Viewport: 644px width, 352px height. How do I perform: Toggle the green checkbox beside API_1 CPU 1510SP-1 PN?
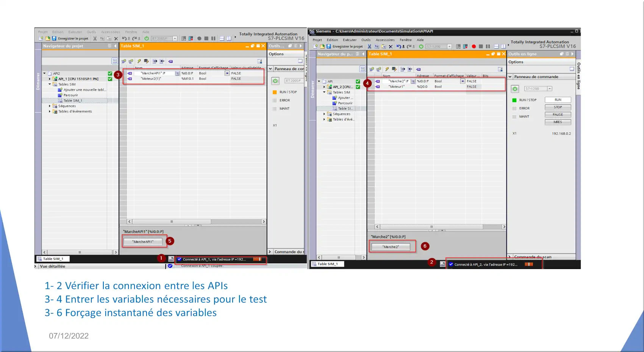click(110, 79)
